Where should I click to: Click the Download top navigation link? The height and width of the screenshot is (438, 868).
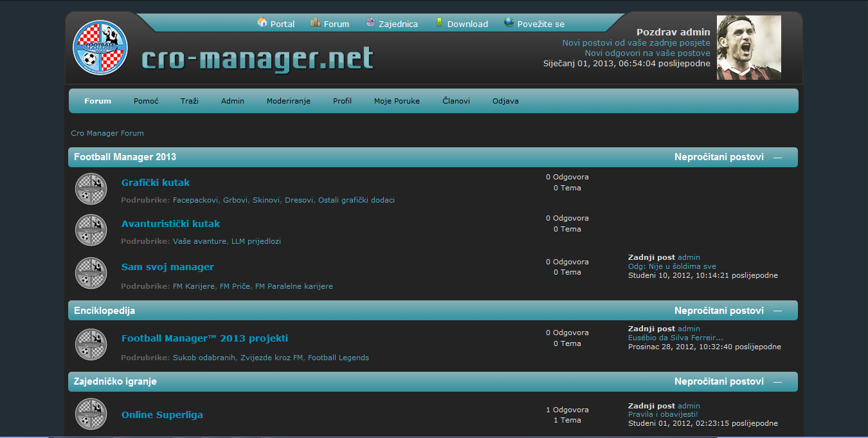coord(467,24)
